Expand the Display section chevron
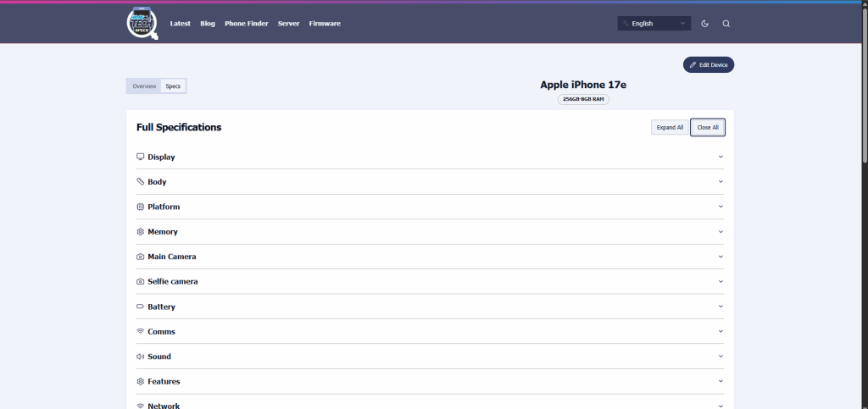The image size is (868, 409). [721, 157]
